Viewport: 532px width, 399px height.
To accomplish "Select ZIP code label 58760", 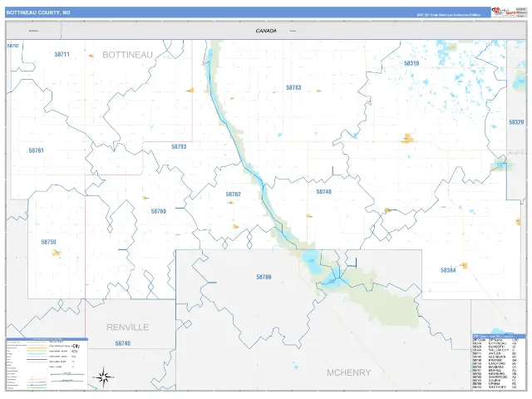I will (x=159, y=211).
